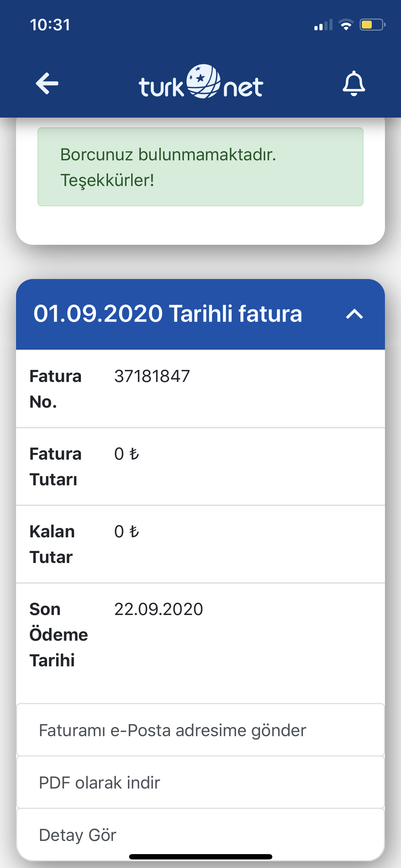
Task: Tap the Fatura Tutarı 0 ₺ value
Action: (x=127, y=454)
